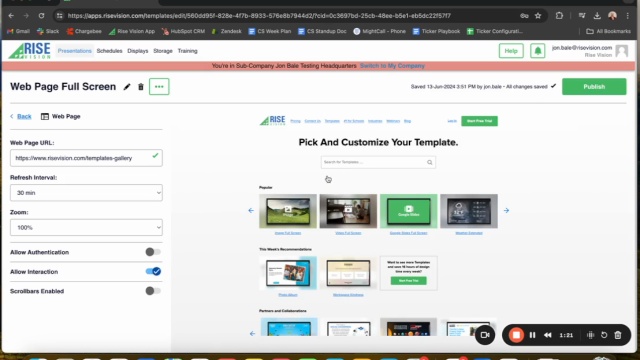Turn off the Allow Interaction toggle
Viewport: 640px width, 360px height.
tap(153, 271)
